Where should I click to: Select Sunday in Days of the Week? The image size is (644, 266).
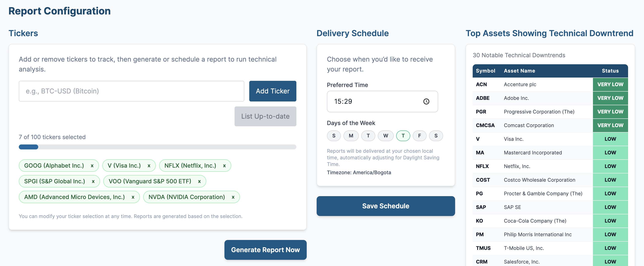(x=334, y=136)
